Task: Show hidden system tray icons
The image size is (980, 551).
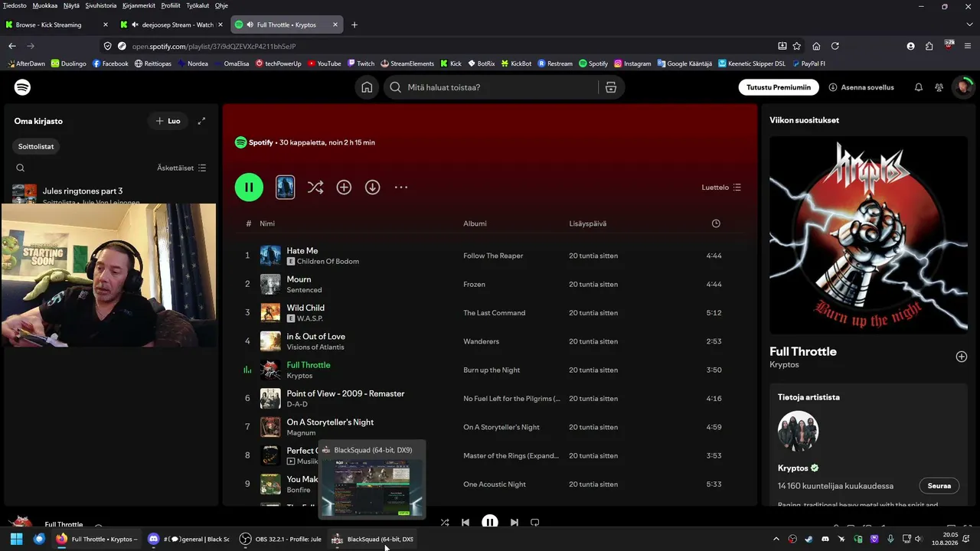Action: point(776,539)
